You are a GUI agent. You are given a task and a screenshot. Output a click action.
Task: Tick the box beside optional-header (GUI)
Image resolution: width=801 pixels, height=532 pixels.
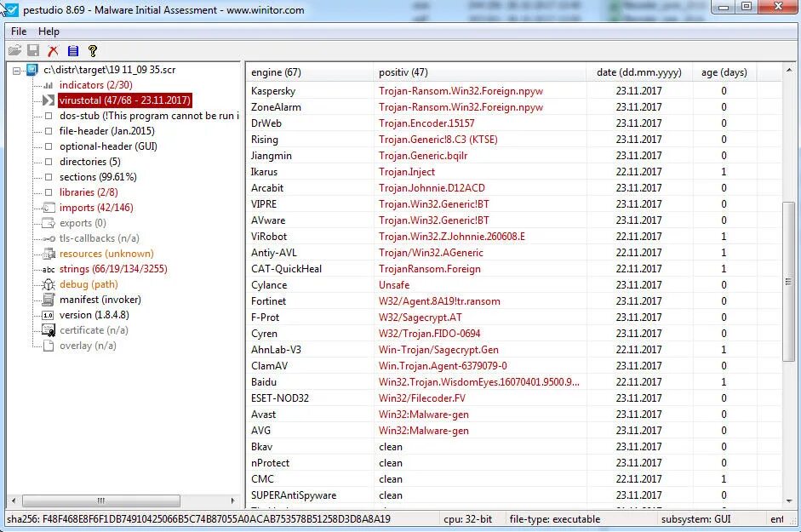[x=49, y=146]
